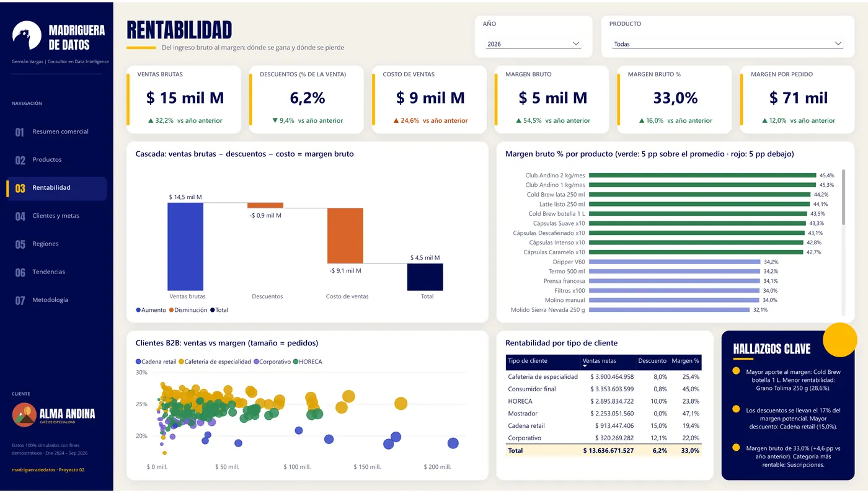Click the Aumento legend swatch
This screenshot has width=868, height=493.
click(x=138, y=310)
